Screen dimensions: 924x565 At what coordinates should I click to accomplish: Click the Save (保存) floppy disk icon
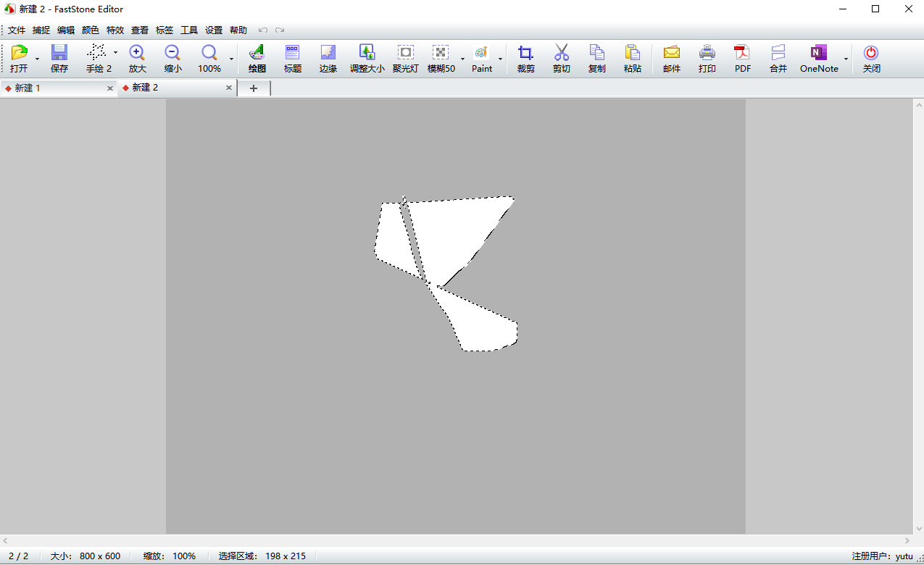point(59,54)
